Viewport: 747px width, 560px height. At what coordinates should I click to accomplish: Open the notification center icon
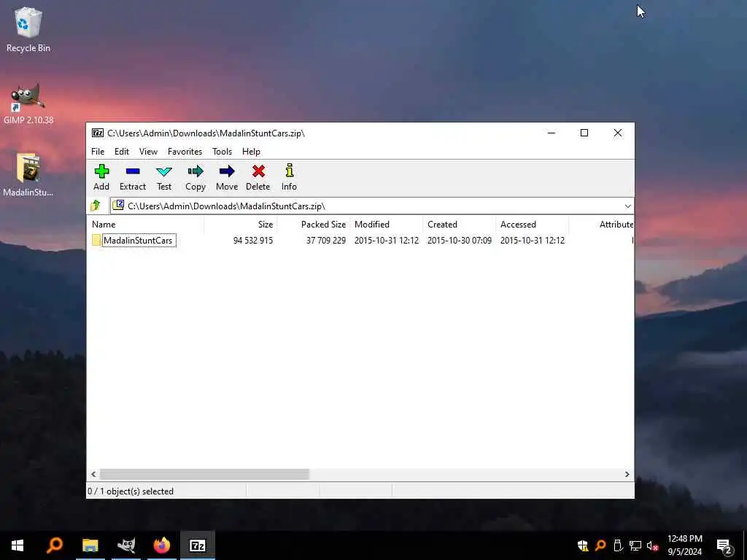coord(724,546)
